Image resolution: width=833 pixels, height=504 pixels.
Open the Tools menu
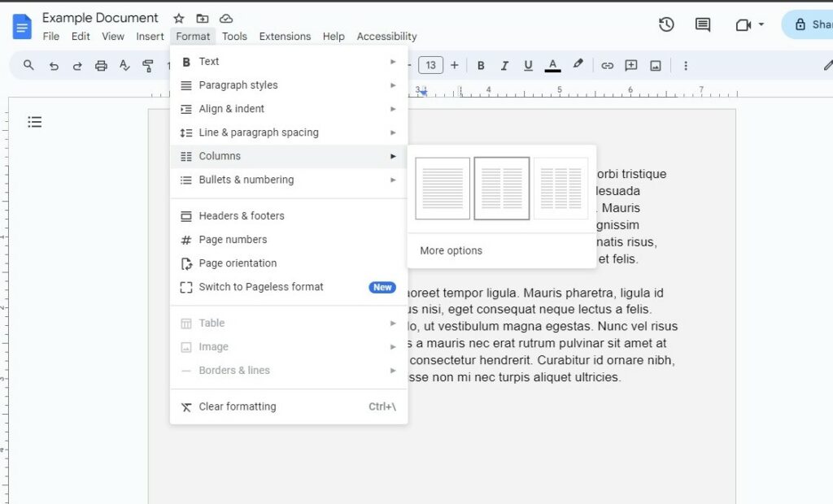pos(234,36)
